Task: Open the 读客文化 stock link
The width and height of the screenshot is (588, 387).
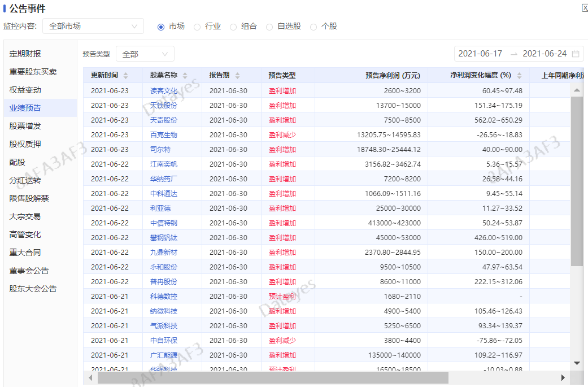Action: tap(163, 90)
